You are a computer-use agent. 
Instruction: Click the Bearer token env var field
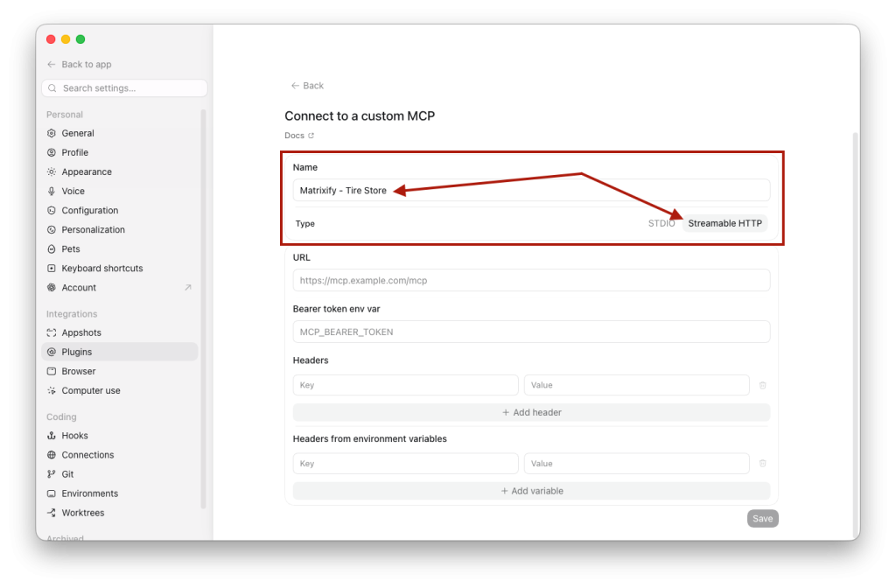[531, 332]
